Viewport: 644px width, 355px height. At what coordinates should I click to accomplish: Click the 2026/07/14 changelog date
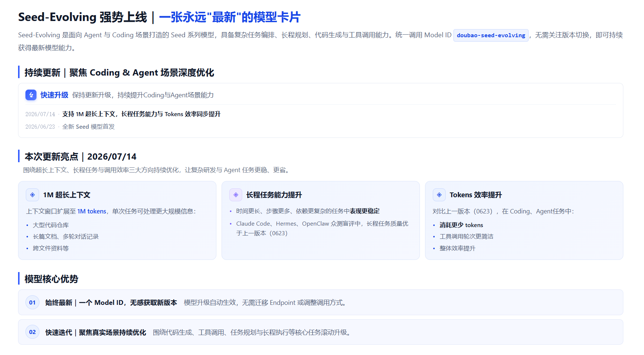click(40, 114)
